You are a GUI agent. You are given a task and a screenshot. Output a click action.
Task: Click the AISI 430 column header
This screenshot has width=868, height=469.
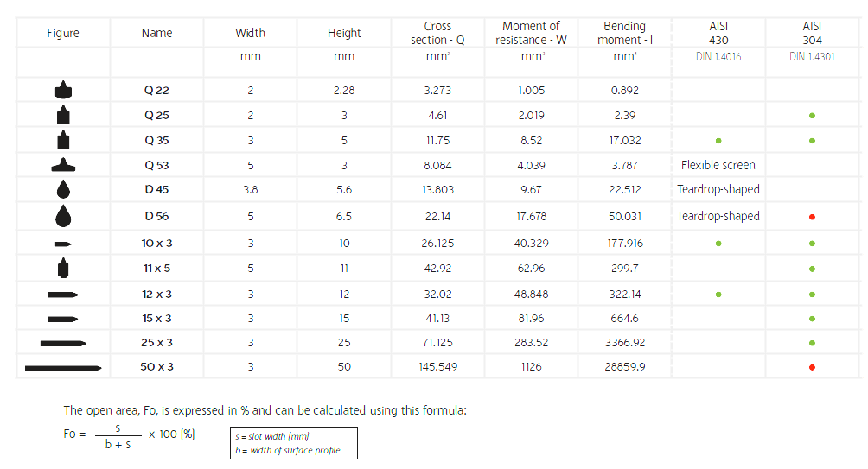[718, 33]
